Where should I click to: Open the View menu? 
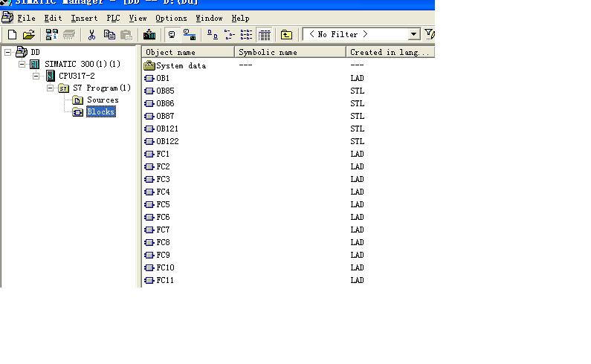point(138,18)
